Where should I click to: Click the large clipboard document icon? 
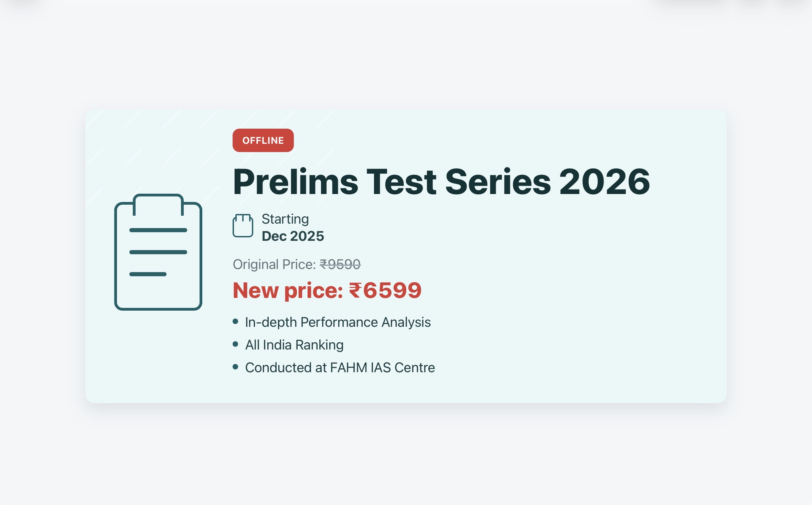point(158,252)
